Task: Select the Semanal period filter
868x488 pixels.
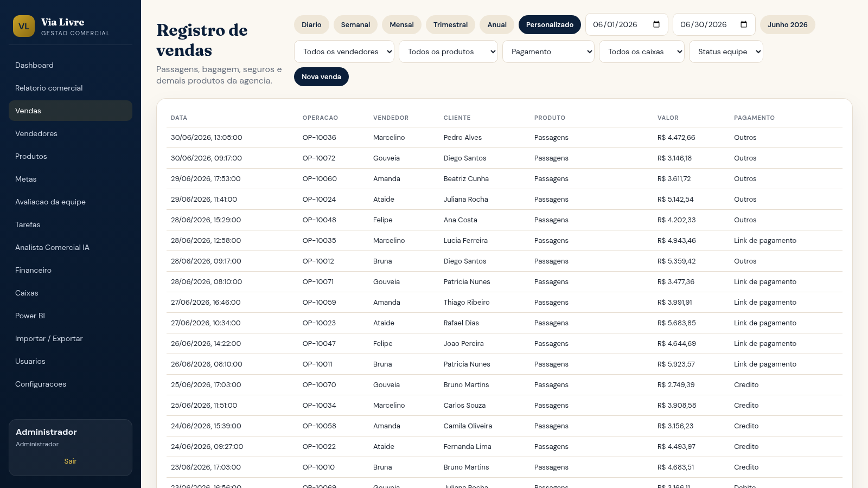Action: pyautogui.click(x=355, y=24)
